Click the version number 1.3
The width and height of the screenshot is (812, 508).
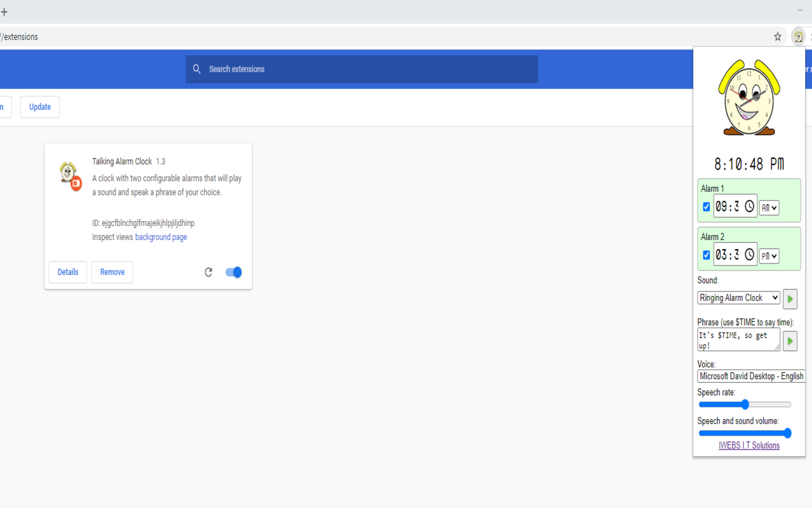[160, 162]
